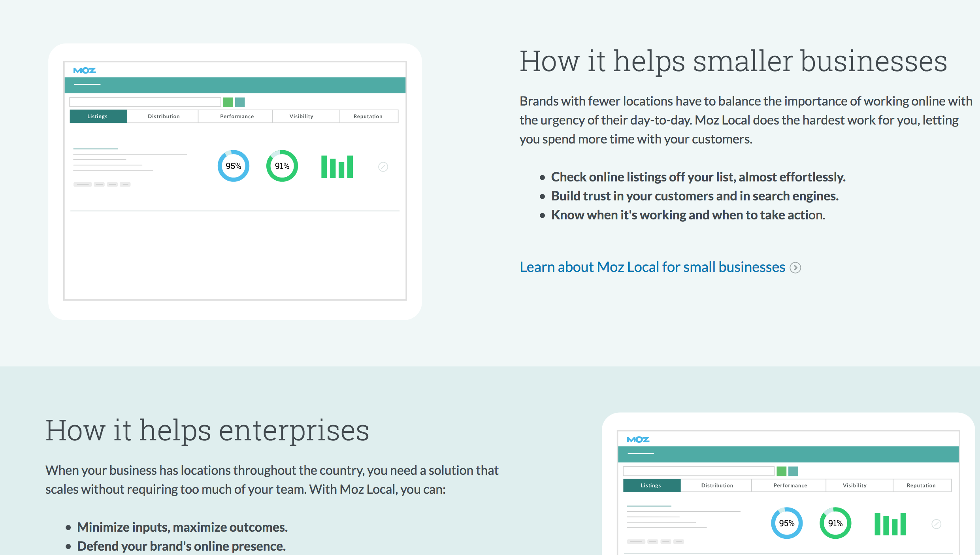Image resolution: width=980 pixels, height=555 pixels.
Task: Click the gray circle-slash icon in the lower illustration
Action: point(936,524)
